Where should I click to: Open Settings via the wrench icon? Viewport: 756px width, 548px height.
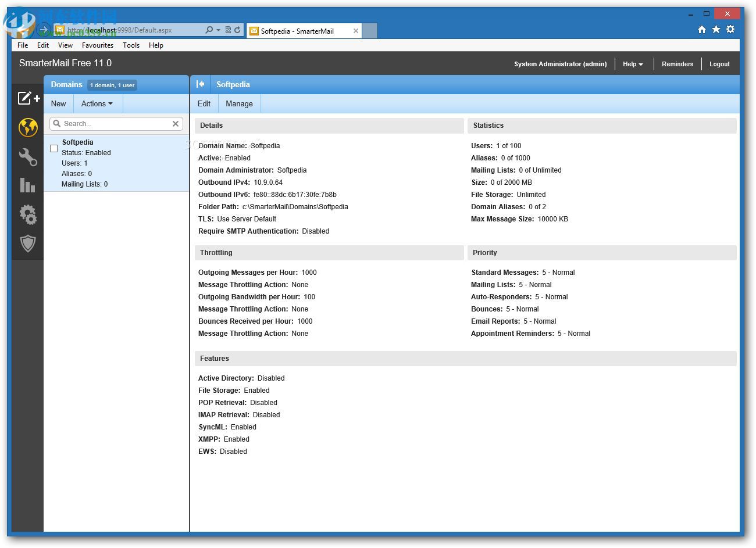[27, 156]
